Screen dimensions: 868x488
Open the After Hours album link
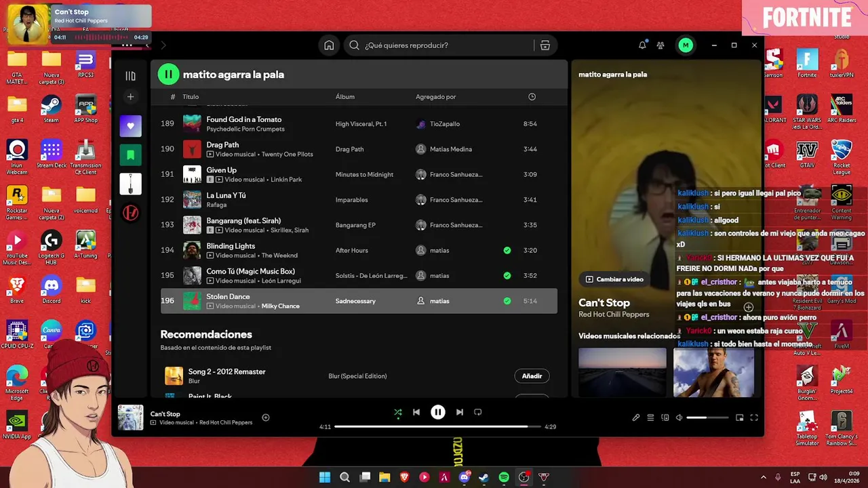pos(352,251)
